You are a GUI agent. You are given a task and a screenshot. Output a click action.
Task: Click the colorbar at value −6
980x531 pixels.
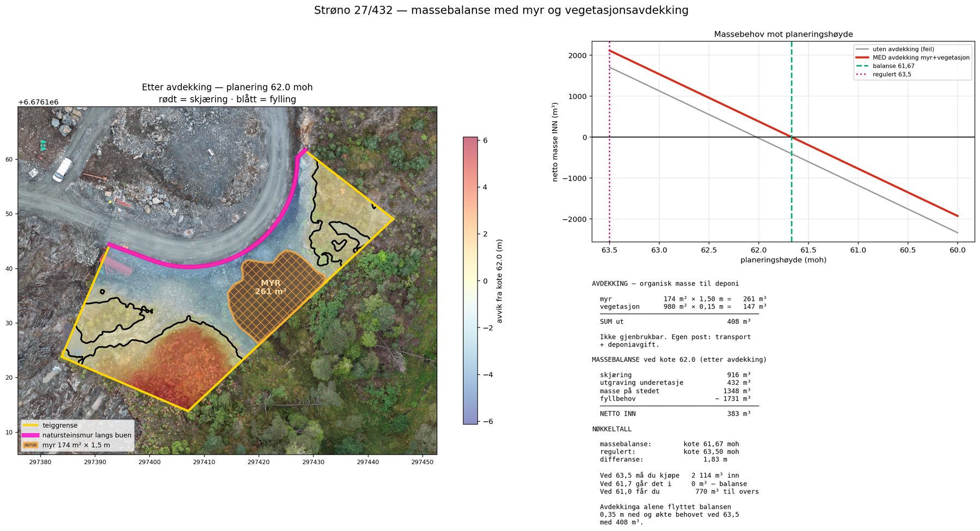470,421
